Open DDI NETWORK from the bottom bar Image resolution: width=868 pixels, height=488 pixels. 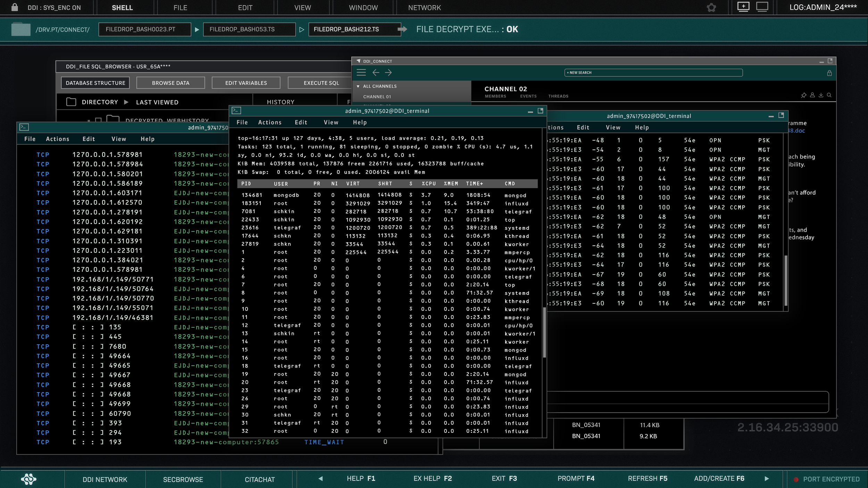[105, 479]
